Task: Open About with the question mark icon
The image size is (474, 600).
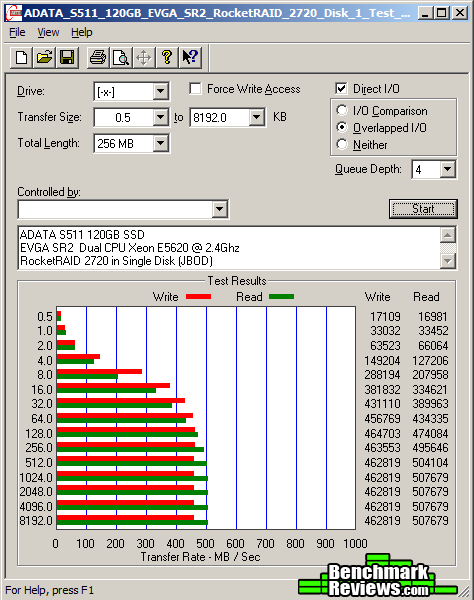Action: pyautogui.click(x=167, y=58)
